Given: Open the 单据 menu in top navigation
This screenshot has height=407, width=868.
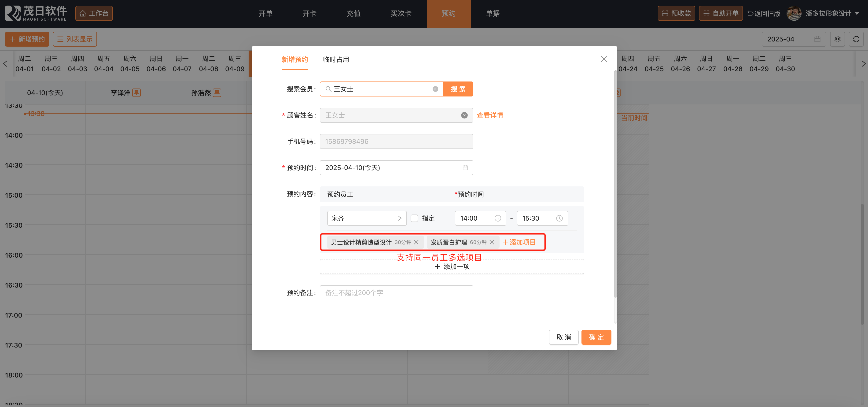Looking at the screenshot, I should [492, 14].
